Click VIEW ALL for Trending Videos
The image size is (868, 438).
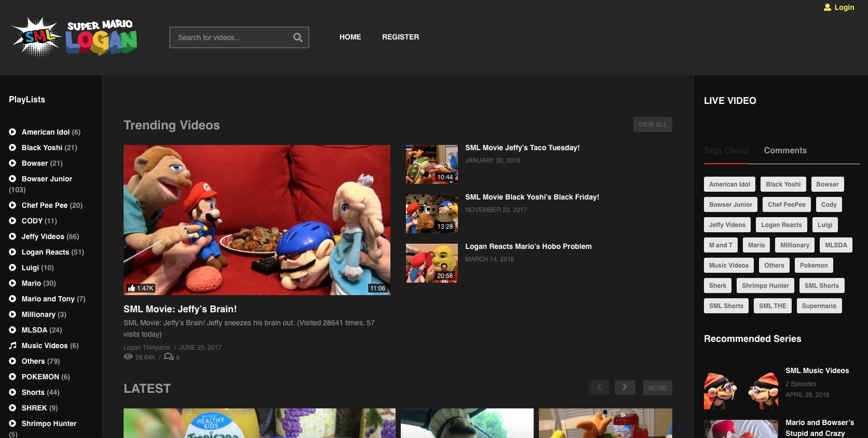(x=653, y=125)
